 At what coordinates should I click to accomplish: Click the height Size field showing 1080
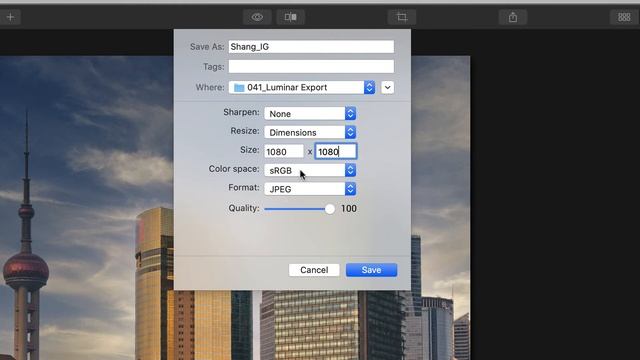[336, 151]
